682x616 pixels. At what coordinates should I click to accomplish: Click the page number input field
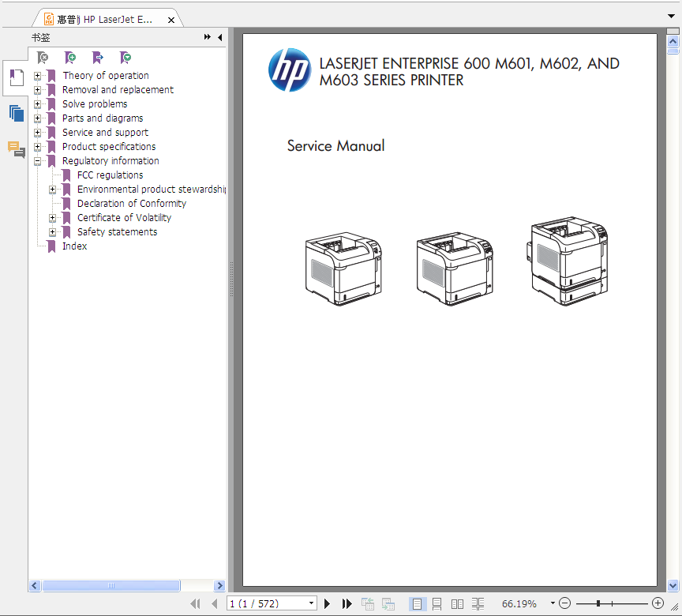click(267, 604)
